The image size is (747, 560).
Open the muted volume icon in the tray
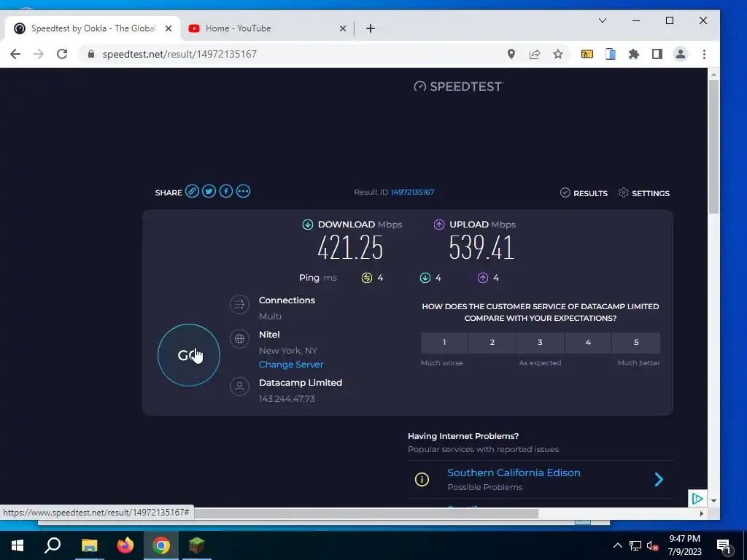click(x=652, y=545)
